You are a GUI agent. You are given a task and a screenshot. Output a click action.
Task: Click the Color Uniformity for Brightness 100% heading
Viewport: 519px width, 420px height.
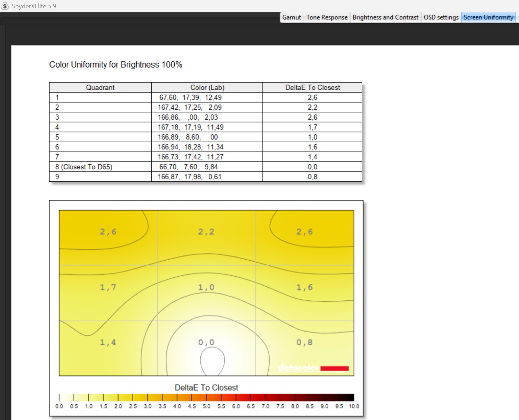[115, 65]
